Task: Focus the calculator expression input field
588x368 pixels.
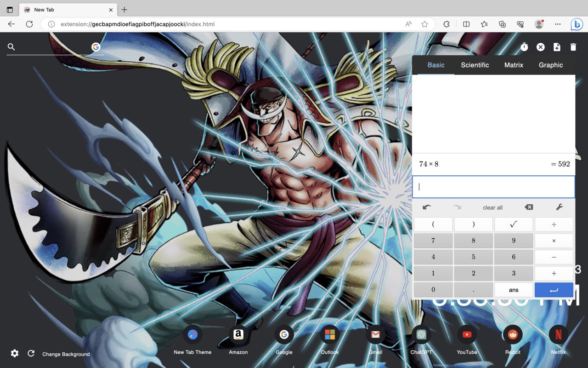Action: click(493, 187)
